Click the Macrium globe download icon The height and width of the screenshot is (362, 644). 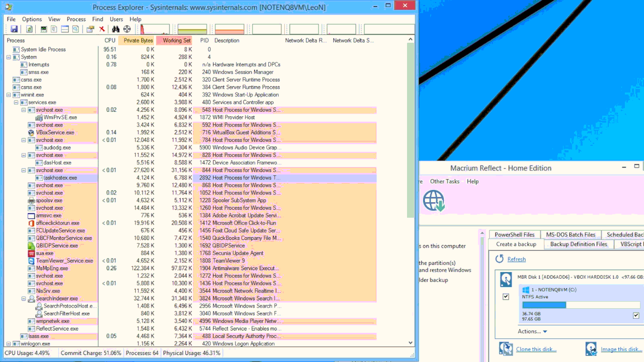click(x=434, y=200)
